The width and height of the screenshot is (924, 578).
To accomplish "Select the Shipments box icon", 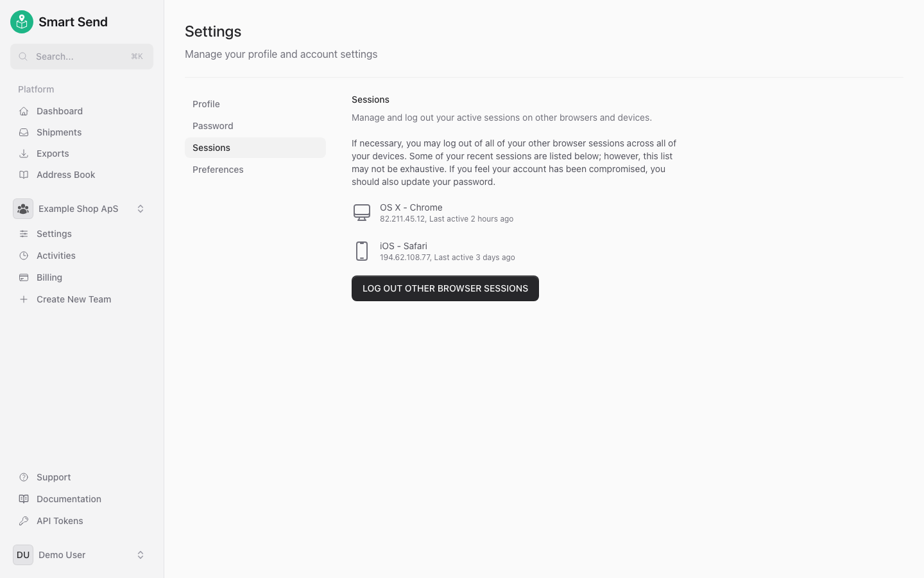I will [x=23, y=132].
